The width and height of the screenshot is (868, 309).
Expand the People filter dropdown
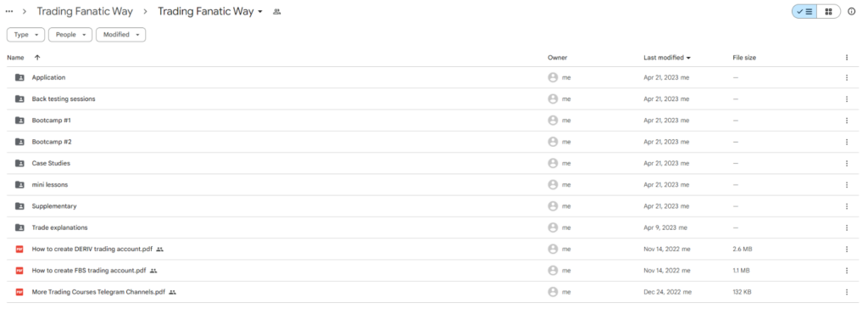pos(70,35)
